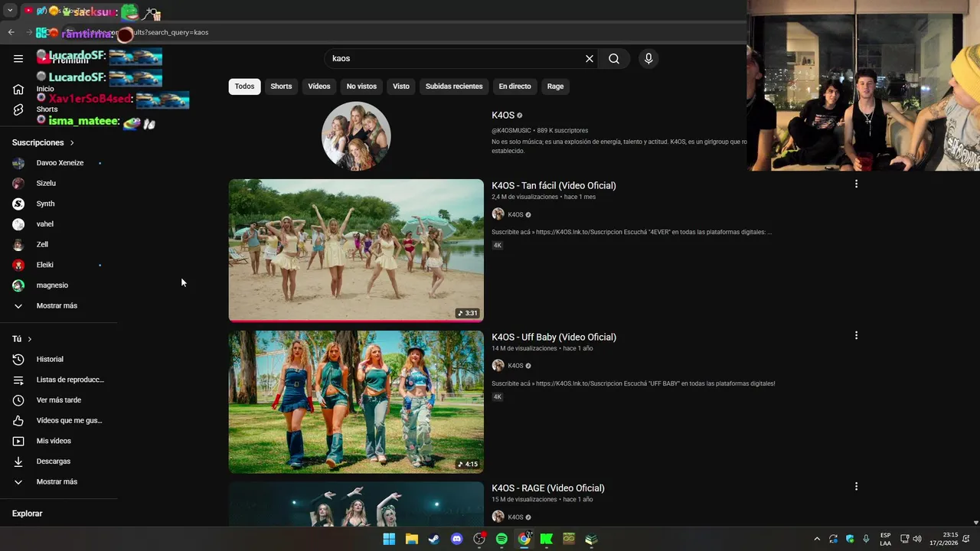Click the OBS Studio taskbar icon

coord(479,539)
